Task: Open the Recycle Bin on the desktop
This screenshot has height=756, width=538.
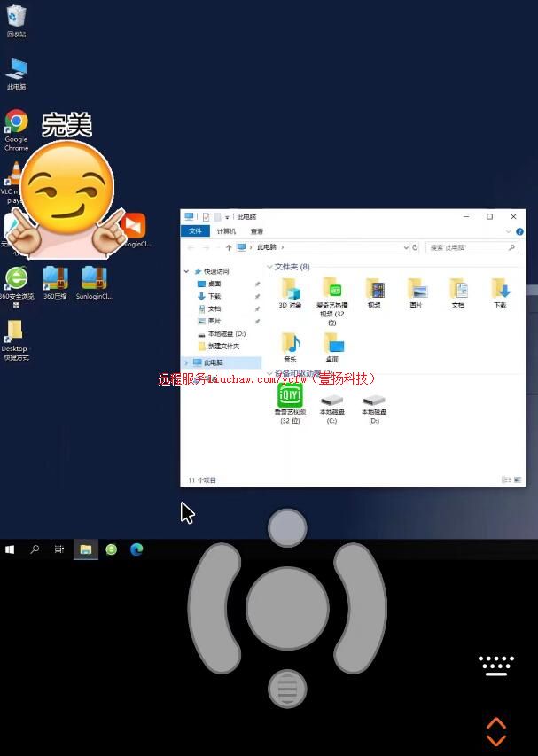Action: point(16,16)
